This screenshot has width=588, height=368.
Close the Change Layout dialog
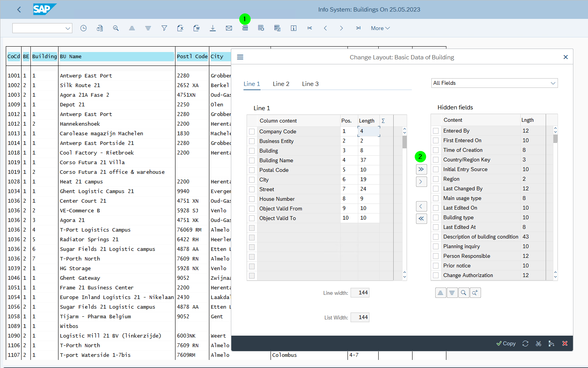pos(565,57)
